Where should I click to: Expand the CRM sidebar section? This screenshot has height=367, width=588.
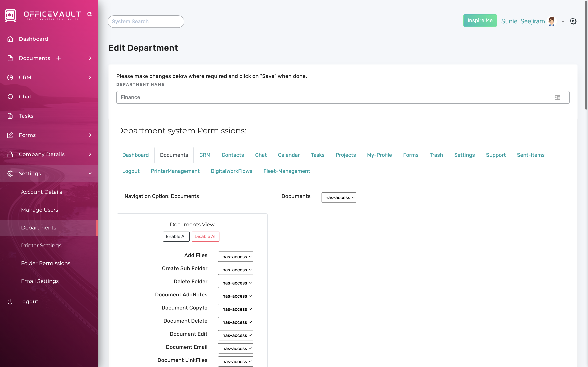(90, 77)
